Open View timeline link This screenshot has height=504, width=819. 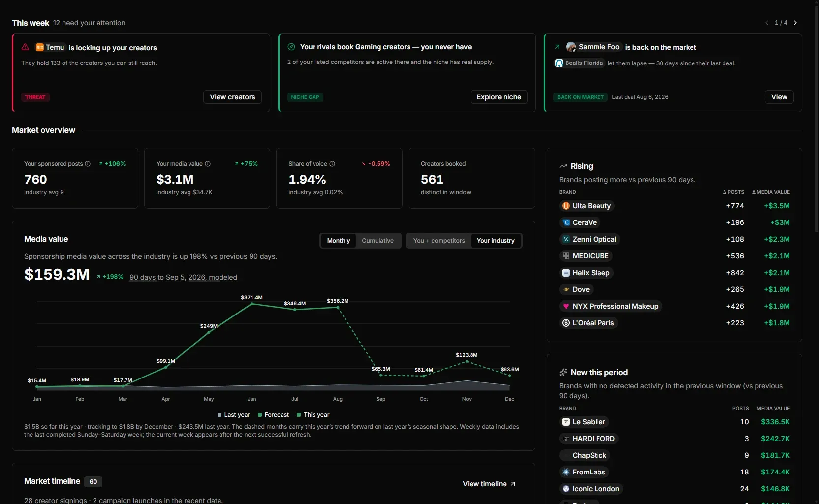[x=489, y=484]
